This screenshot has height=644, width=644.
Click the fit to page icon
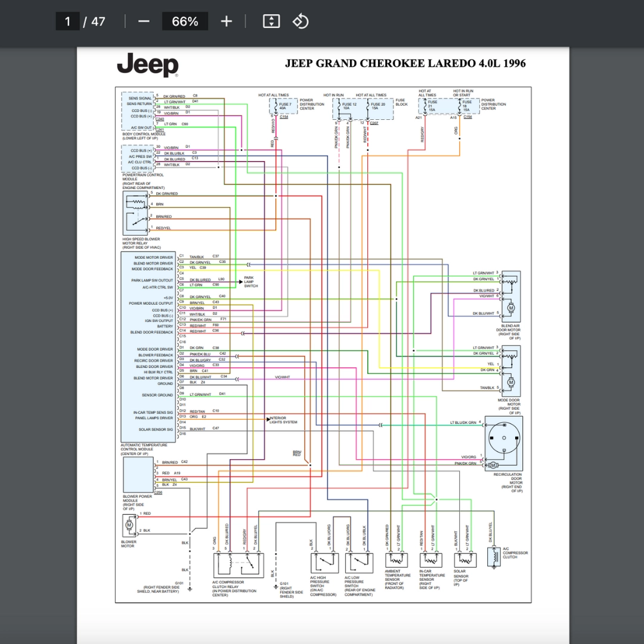(x=271, y=21)
